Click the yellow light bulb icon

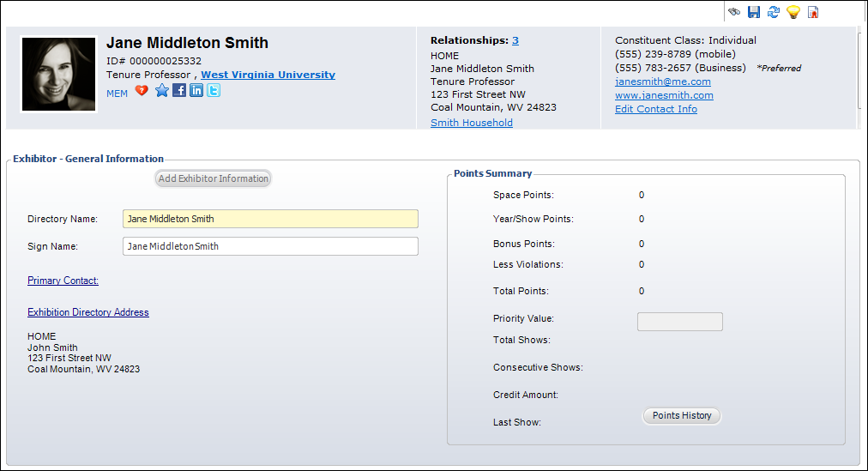pyautogui.click(x=793, y=12)
